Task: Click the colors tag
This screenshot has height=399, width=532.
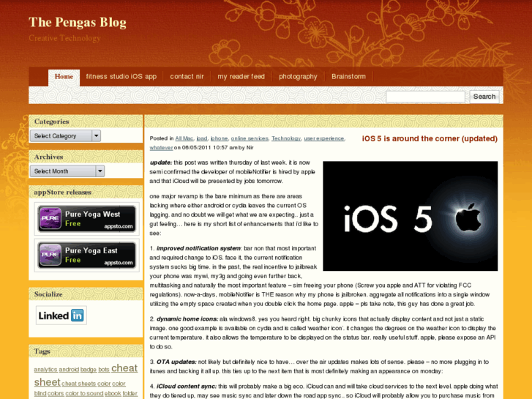Action: tap(56, 393)
